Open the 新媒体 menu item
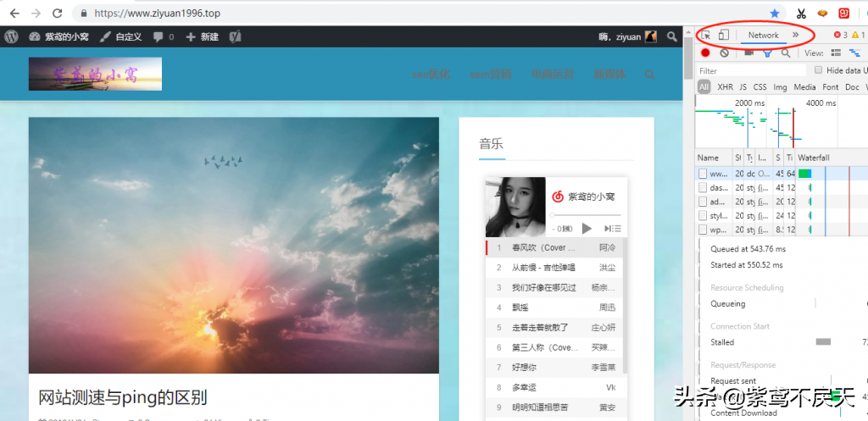This screenshot has height=421, width=868. tap(609, 75)
